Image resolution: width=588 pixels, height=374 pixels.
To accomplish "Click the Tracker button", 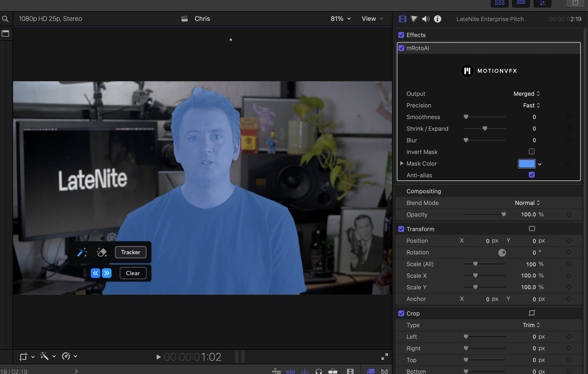I will pos(131,252).
